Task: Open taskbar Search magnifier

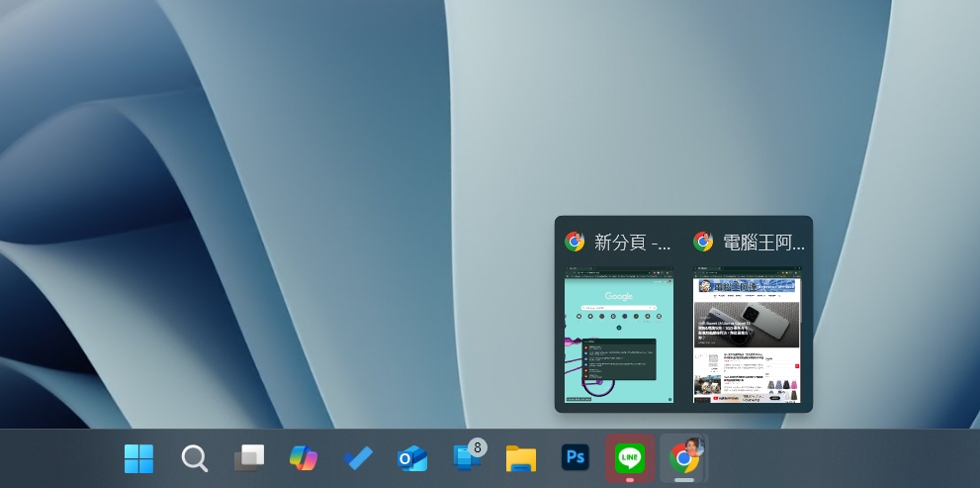Action: (x=195, y=458)
